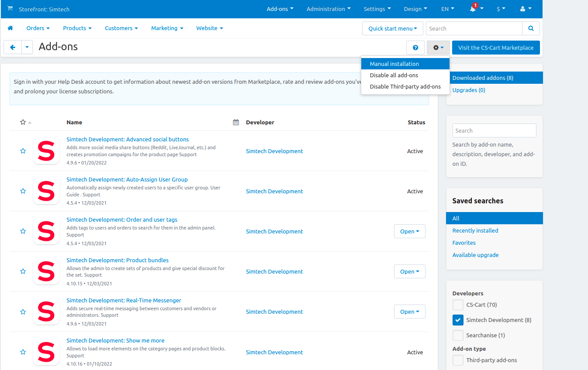The height and width of the screenshot is (370, 588).
Task: Open the EN language dropdown
Action: pyautogui.click(x=448, y=9)
